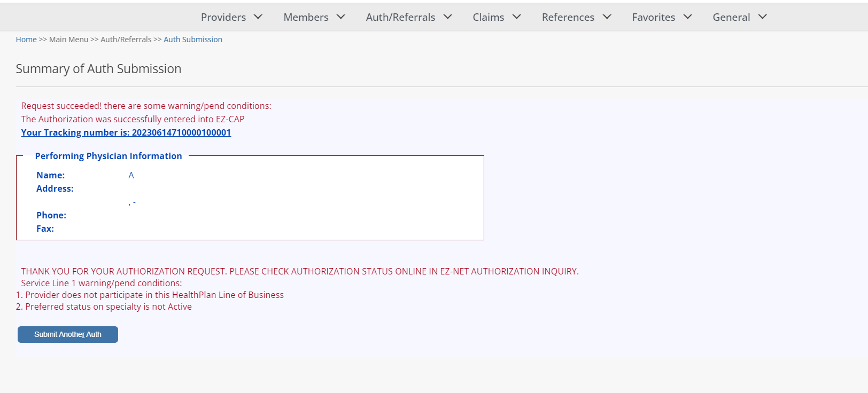Open the Members menu
This screenshot has width=868, height=393.
click(306, 17)
